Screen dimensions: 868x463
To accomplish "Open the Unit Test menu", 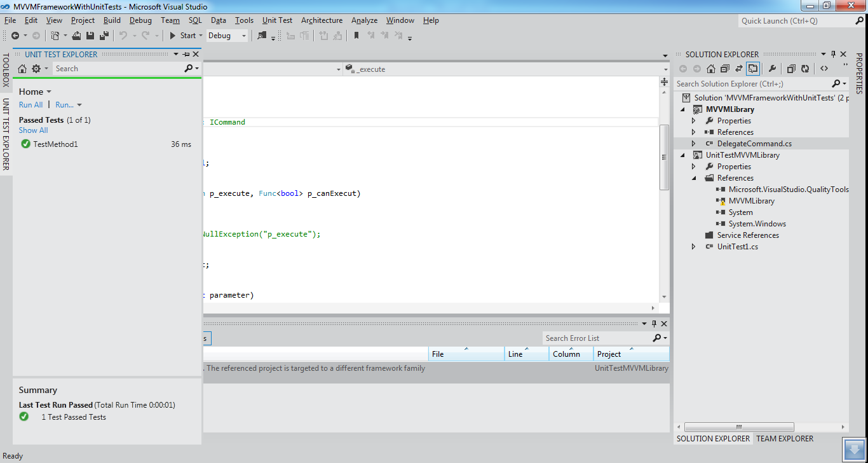I will (x=276, y=20).
